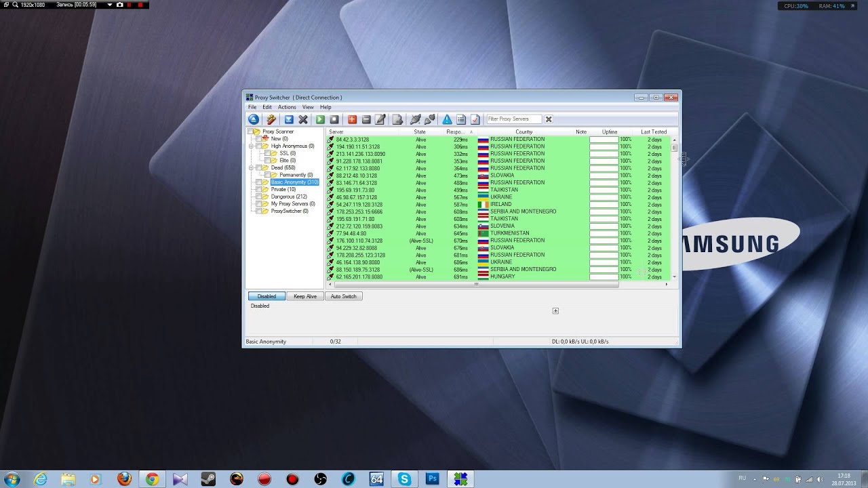Image resolution: width=868 pixels, height=488 pixels.
Task: Open the View menu
Action: 308,107
